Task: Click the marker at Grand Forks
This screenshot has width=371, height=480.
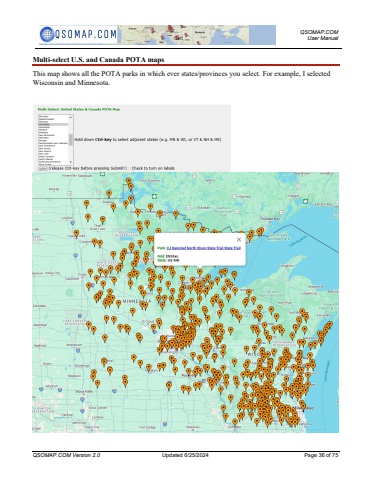Action: click(x=76, y=234)
